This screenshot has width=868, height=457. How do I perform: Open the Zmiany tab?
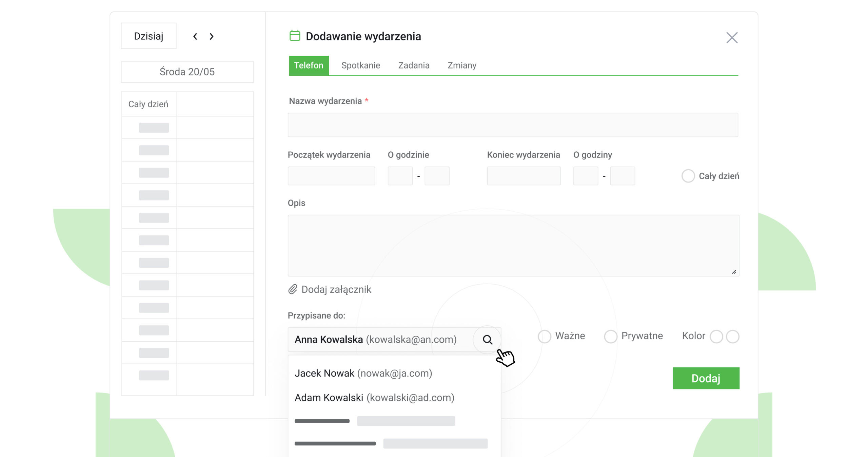tap(462, 65)
